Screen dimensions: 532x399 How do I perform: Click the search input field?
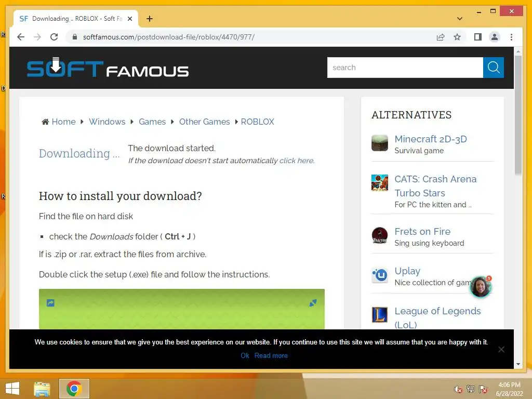tap(405, 68)
